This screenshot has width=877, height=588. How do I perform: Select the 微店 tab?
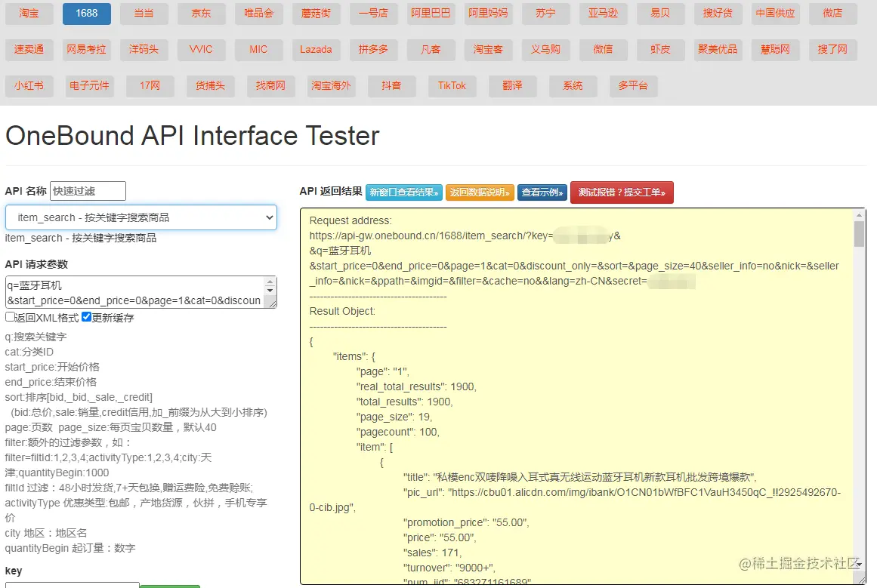833,14
